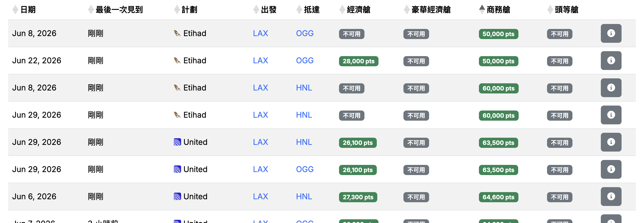This screenshot has height=223, width=644.
Task: Sort by 最後一次見到 column
Action: point(115,10)
